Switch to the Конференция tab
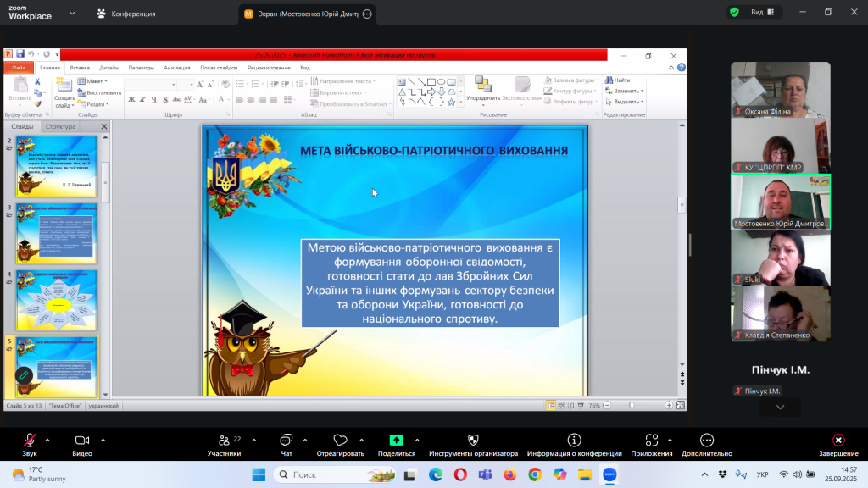 125,14
